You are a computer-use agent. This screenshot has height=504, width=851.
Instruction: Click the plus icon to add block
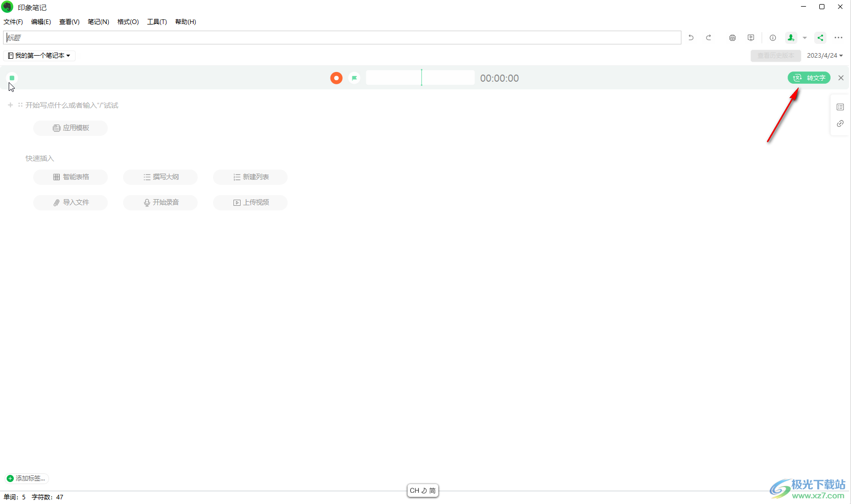pyautogui.click(x=10, y=105)
